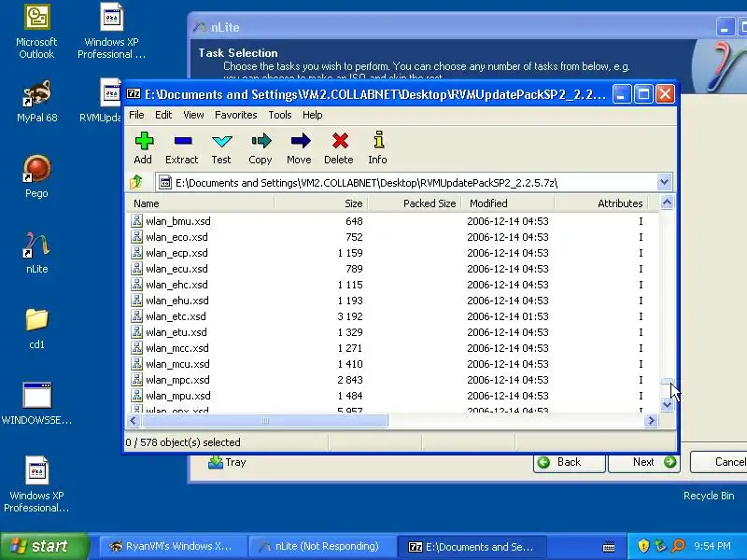Select the top Windows XP Professional desktop icon
The width and height of the screenshot is (747, 560).
point(111,17)
